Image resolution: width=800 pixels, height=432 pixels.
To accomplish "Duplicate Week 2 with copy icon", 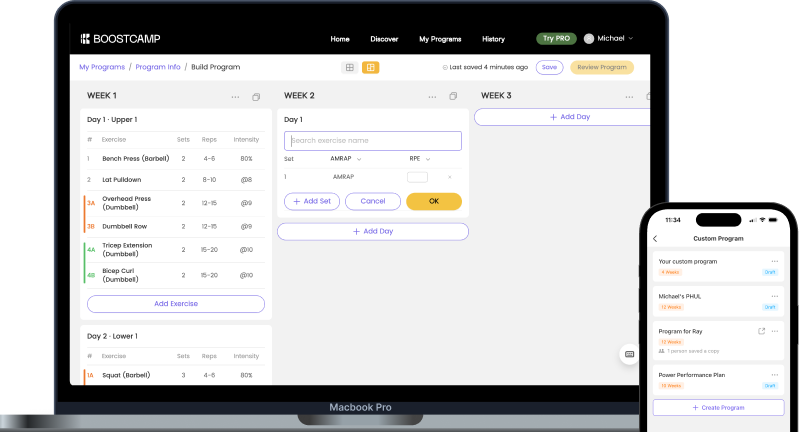I will click(x=453, y=96).
